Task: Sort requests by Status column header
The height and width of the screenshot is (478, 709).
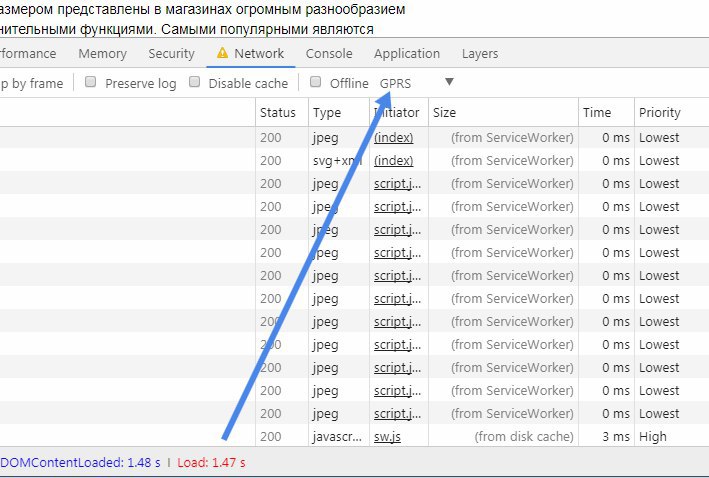Action: point(278,113)
